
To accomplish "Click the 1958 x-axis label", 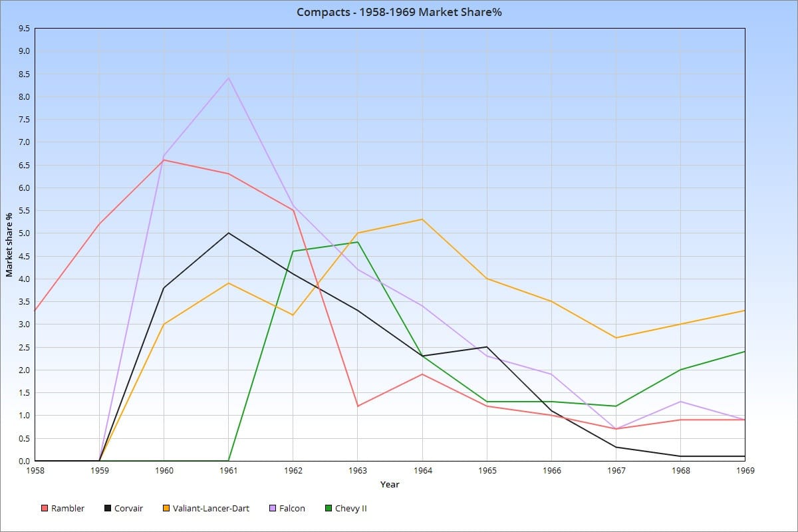I will pos(35,471).
